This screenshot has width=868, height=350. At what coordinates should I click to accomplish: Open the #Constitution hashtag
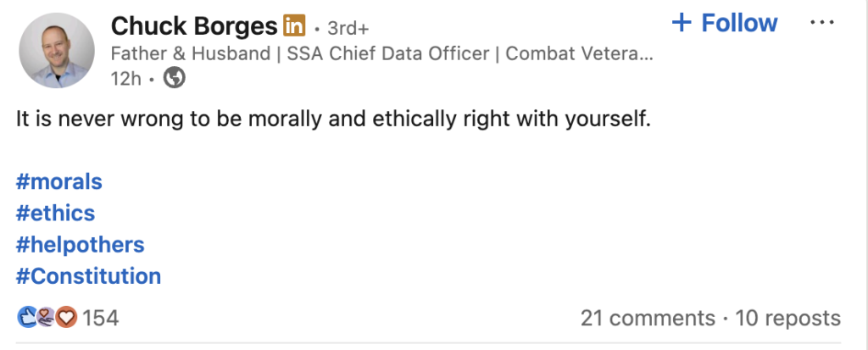88,276
